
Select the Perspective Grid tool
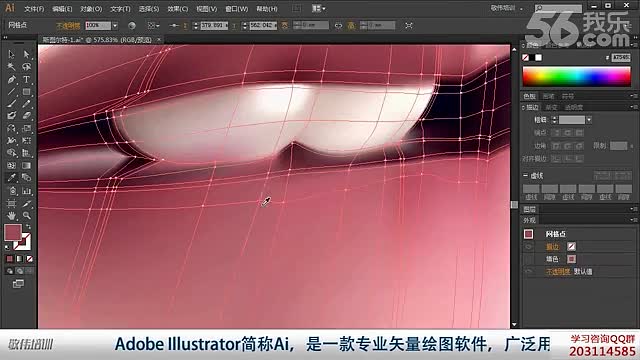click(27, 153)
